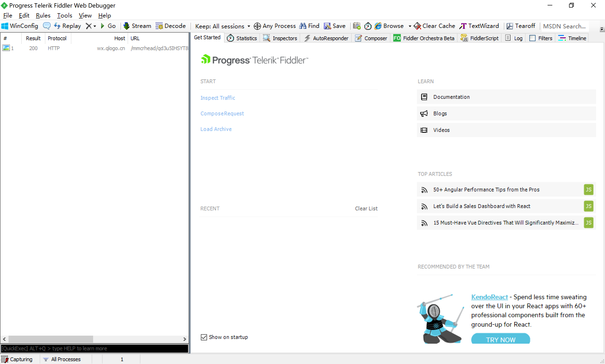Screen dimensions: 605x364
Task: Expand the Browse dropdown arrow
Action: pyautogui.click(x=410, y=26)
